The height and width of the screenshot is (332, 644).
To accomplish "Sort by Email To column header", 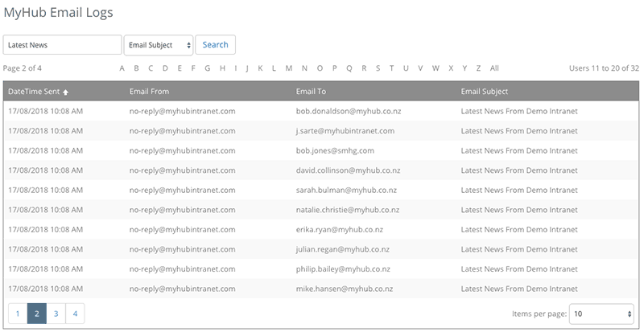I will tap(311, 92).
